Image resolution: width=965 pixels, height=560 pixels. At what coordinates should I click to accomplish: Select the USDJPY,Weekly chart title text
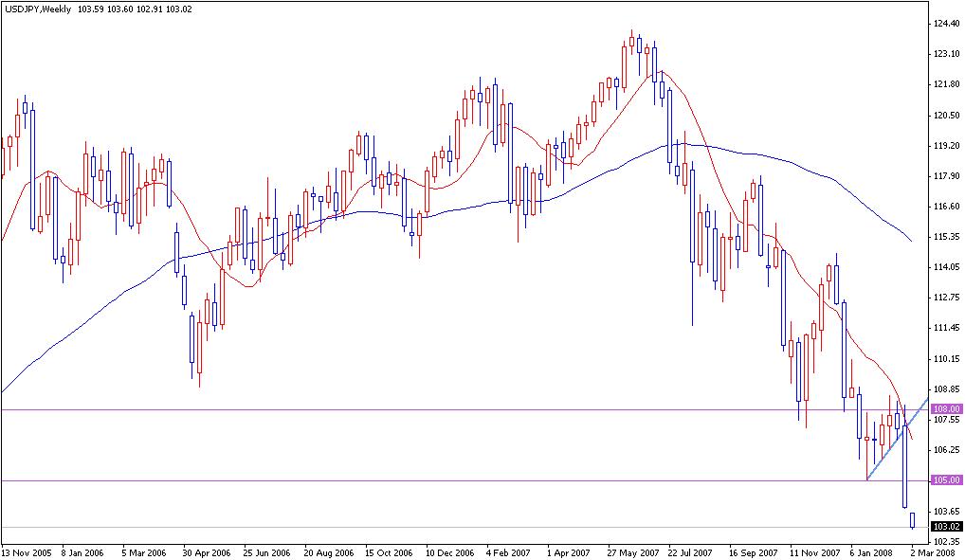[32, 8]
